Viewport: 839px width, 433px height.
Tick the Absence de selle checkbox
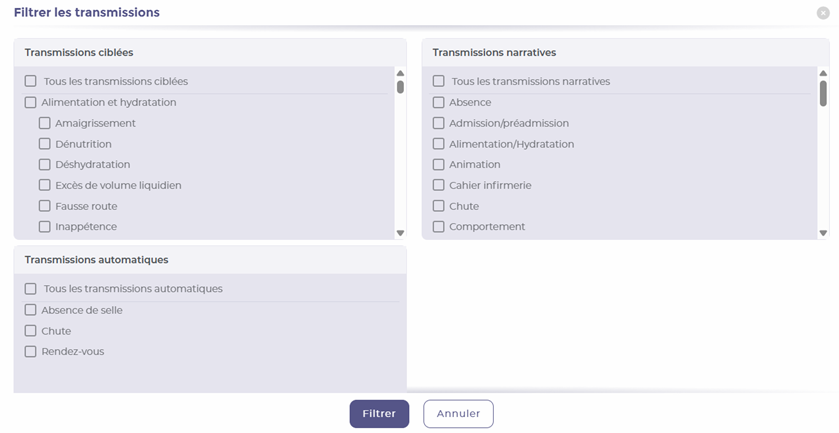[x=30, y=310]
